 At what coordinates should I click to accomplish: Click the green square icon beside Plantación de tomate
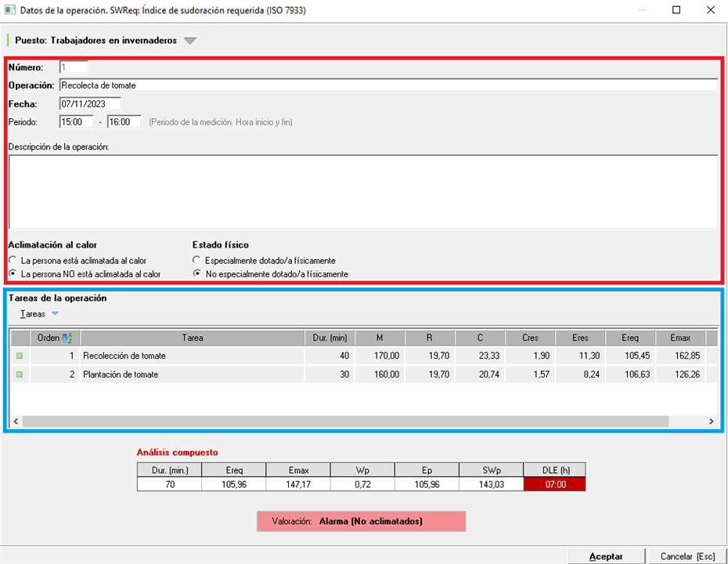coord(20,374)
